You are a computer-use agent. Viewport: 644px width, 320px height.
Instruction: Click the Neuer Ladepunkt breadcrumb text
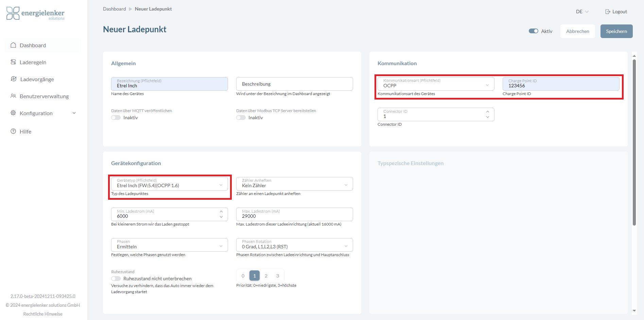coord(153,9)
